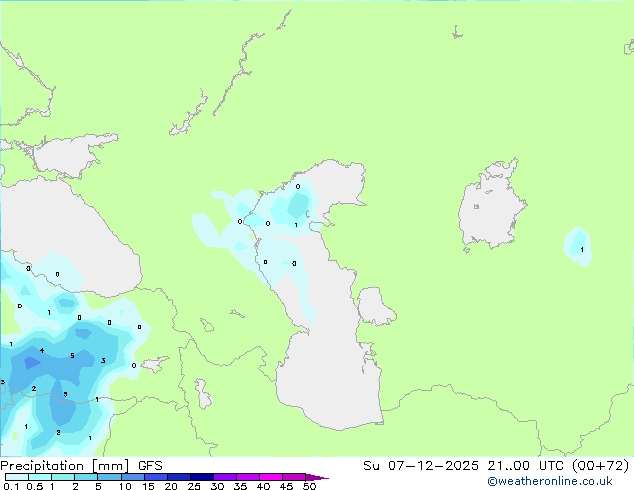Select the 0.5–1 mm legend color box
634x490 pixels.
[x=40, y=477]
